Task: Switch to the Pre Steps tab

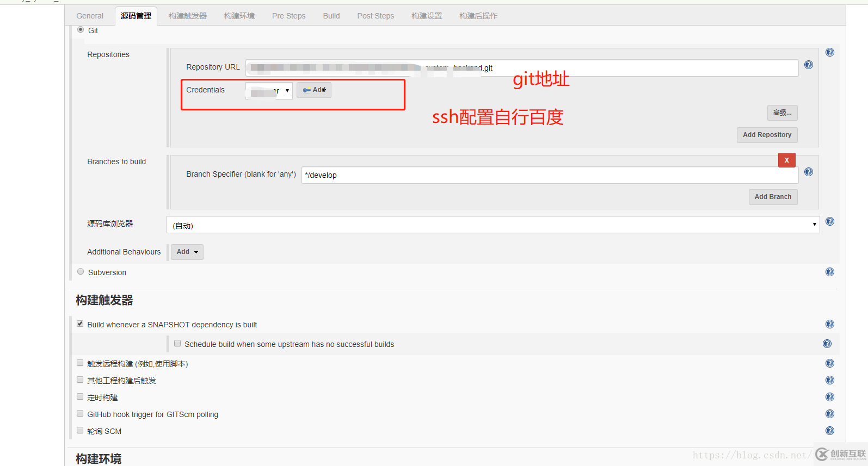Action: tap(289, 16)
